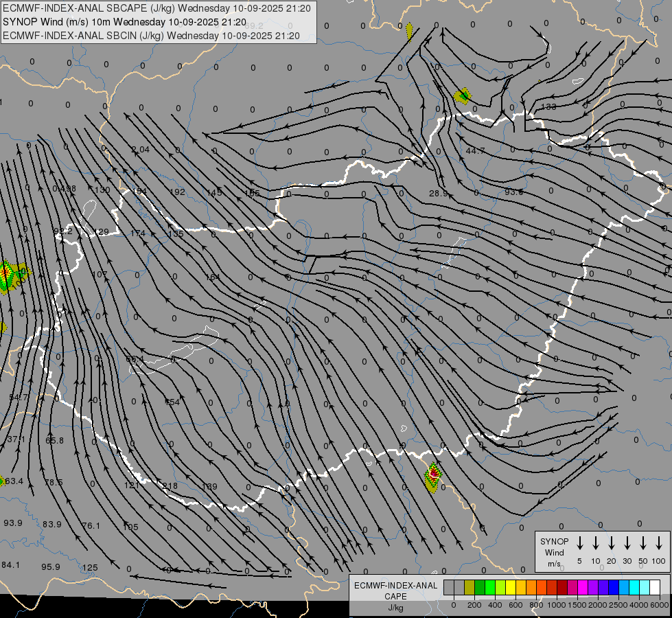Click the small olive CAPE patch at top

409,31
